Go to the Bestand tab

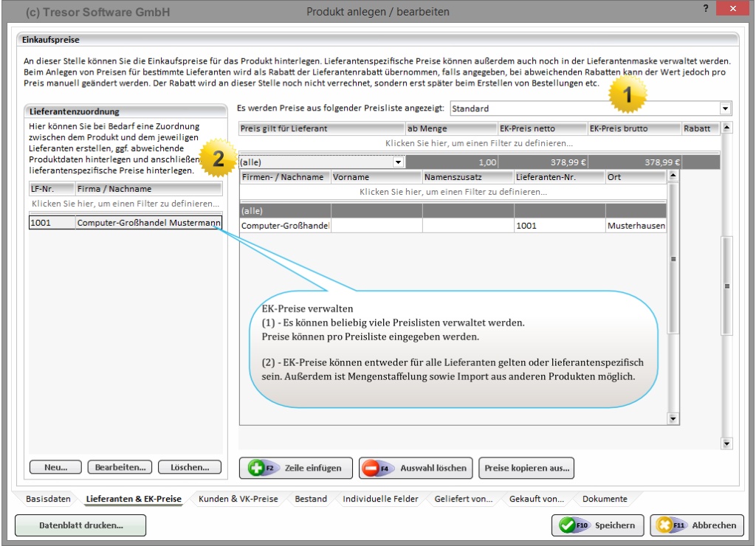coord(311,500)
